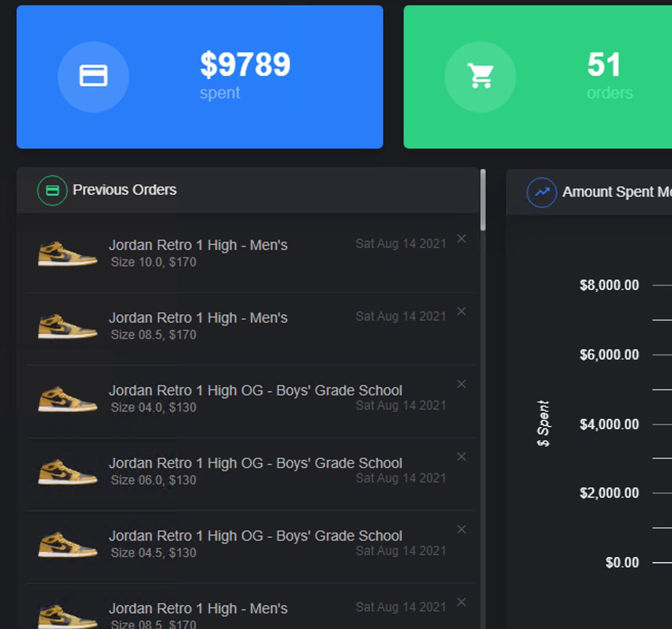
Task: Click the 'orders' label on the green card
Action: click(x=610, y=93)
